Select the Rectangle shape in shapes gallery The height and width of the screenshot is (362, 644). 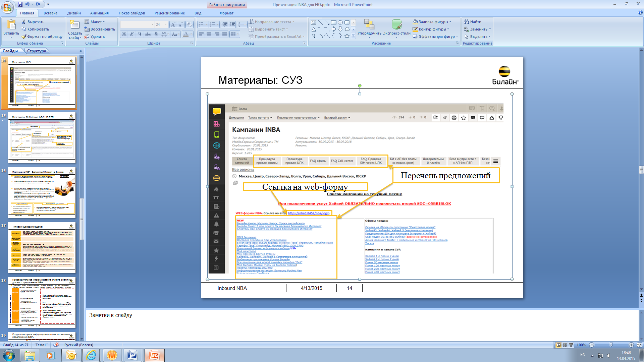click(x=333, y=22)
